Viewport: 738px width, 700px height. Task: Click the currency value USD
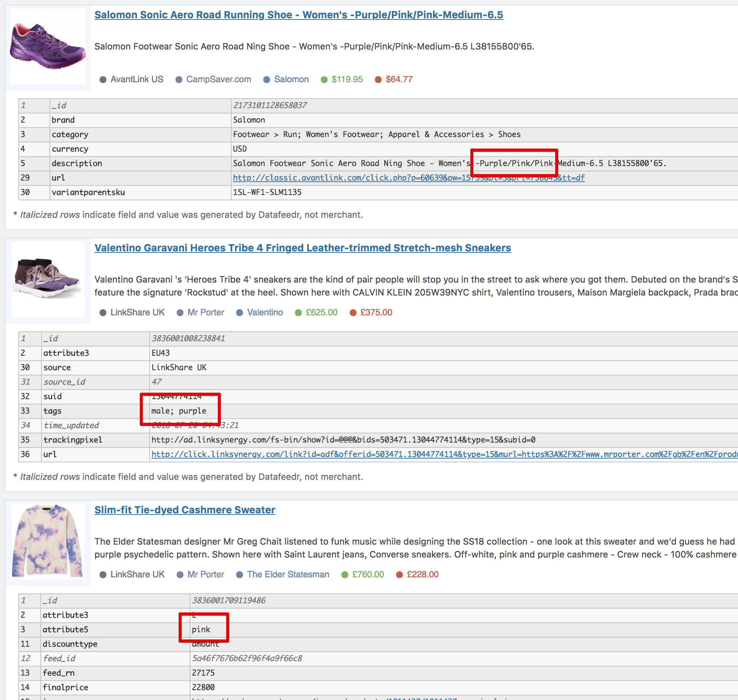pyautogui.click(x=240, y=149)
